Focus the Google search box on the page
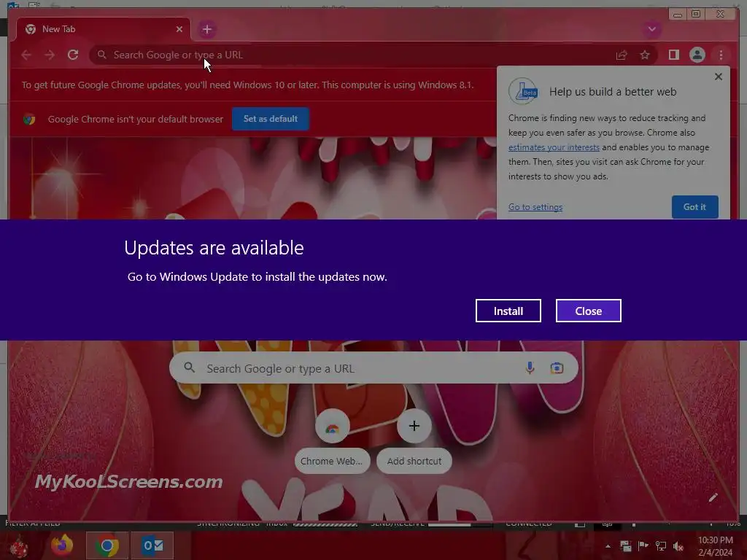 [x=373, y=367]
